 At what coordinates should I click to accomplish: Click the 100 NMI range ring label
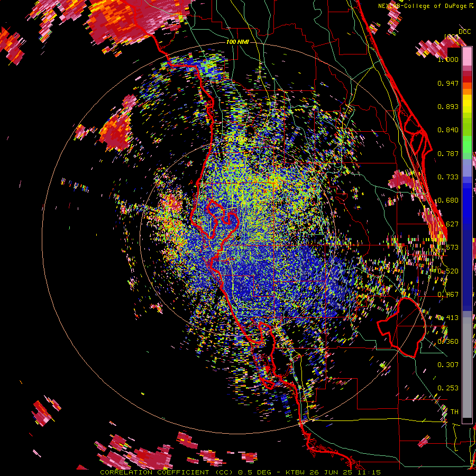click(237, 42)
